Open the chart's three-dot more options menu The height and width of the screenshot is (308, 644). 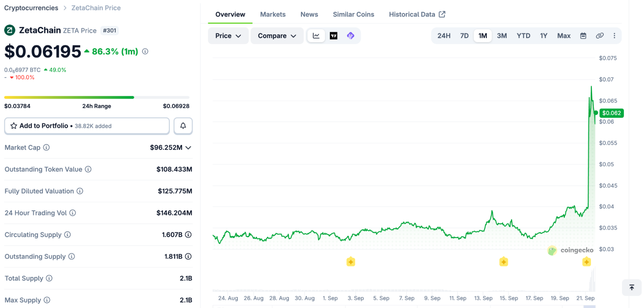[x=614, y=35]
